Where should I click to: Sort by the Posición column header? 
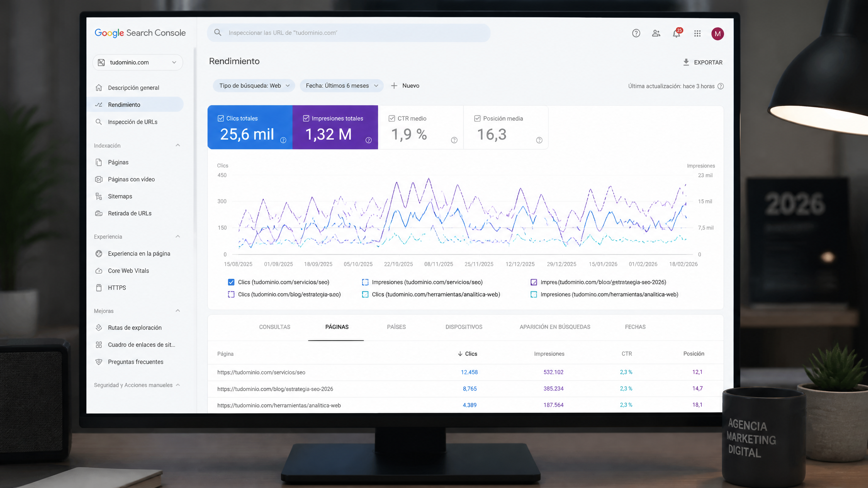694,354
